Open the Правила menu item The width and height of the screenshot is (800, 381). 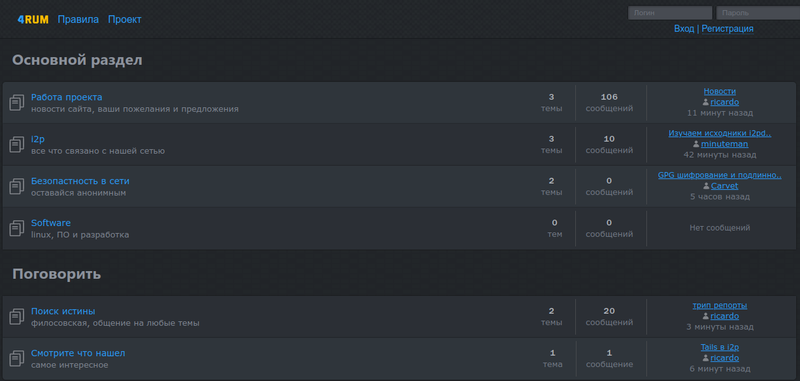click(x=78, y=19)
